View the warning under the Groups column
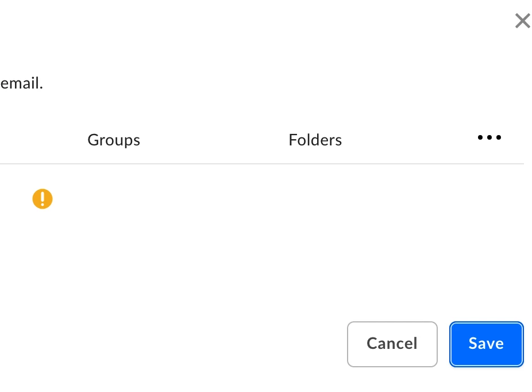 tap(43, 199)
